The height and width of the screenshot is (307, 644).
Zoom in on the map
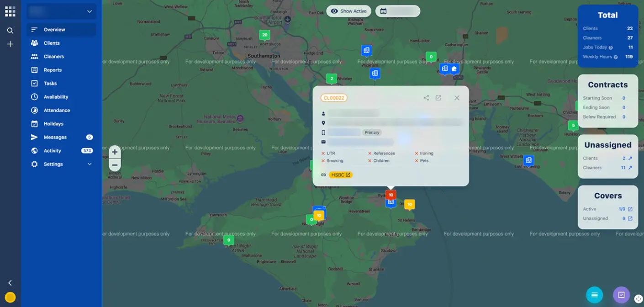tap(115, 152)
